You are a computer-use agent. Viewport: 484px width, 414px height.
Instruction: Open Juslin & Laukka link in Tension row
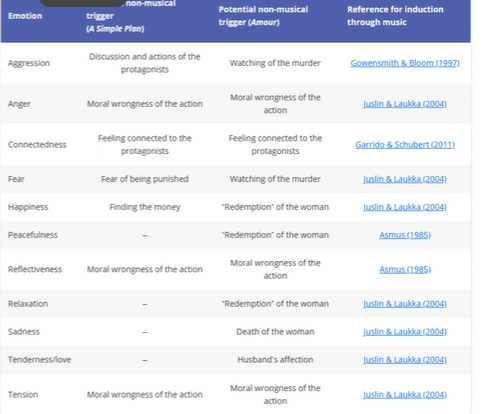click(x=405, y=395)
